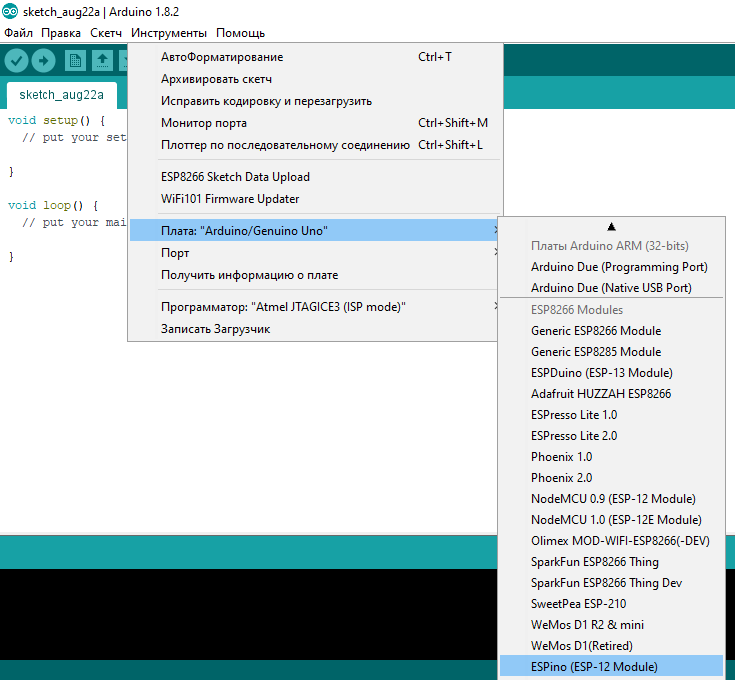Select Olimex MOD-WIFI-ESP8266(-DEV) board
735x680 pixels.
tap(612, 541)
